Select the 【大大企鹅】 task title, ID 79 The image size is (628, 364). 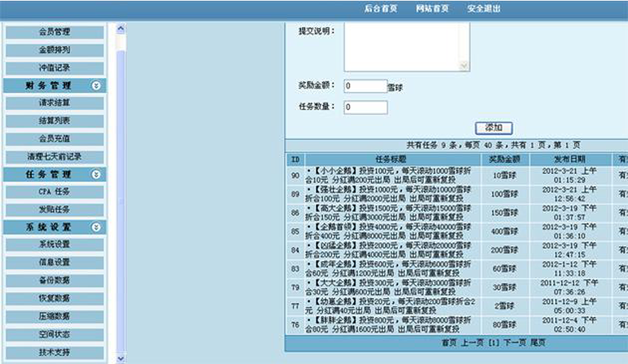tap(388, 287)
